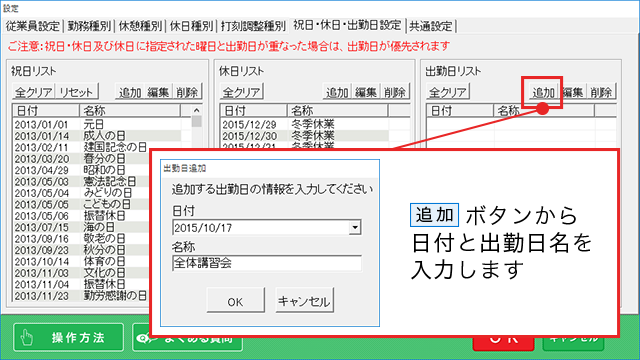Click 全クリア in the 出勤日リスト panel

[x=448, y=92]
